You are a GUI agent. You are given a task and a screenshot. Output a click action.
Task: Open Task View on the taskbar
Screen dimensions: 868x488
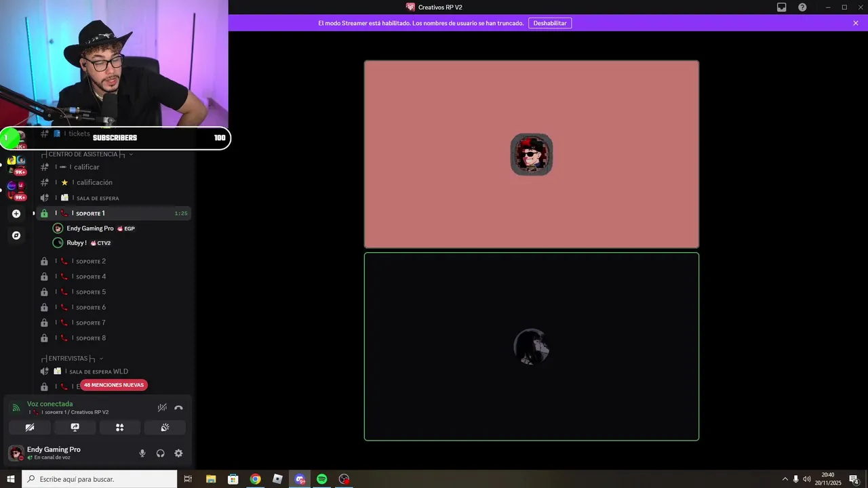(188, 479)
